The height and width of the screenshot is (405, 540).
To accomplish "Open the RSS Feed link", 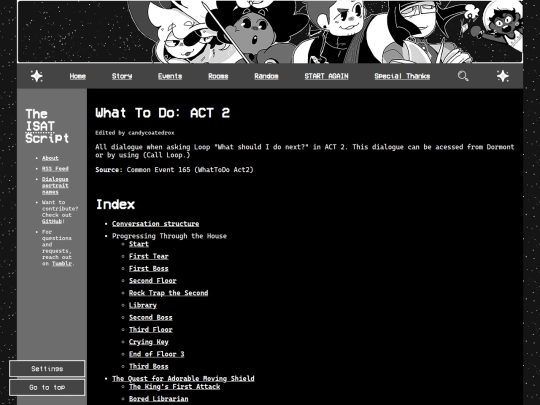I will pyautogui.click(x=55, y=168).
